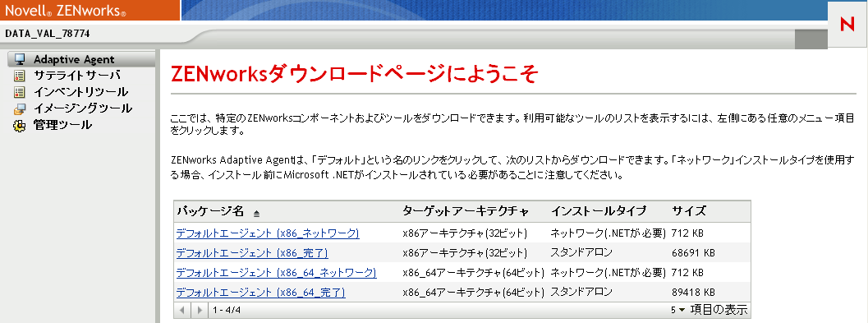Download デフォルトエージェント (x86_64_ネットワーク) package
The width and height of the screenshot is (868, 323).
tap(276, 273)
